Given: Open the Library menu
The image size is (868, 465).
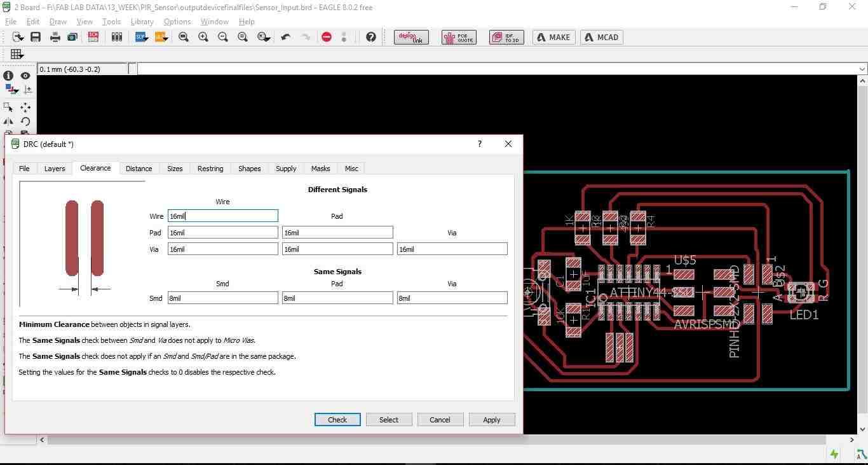Looking at the screenshot, I should pyautogui.click(x=142, y=22).
